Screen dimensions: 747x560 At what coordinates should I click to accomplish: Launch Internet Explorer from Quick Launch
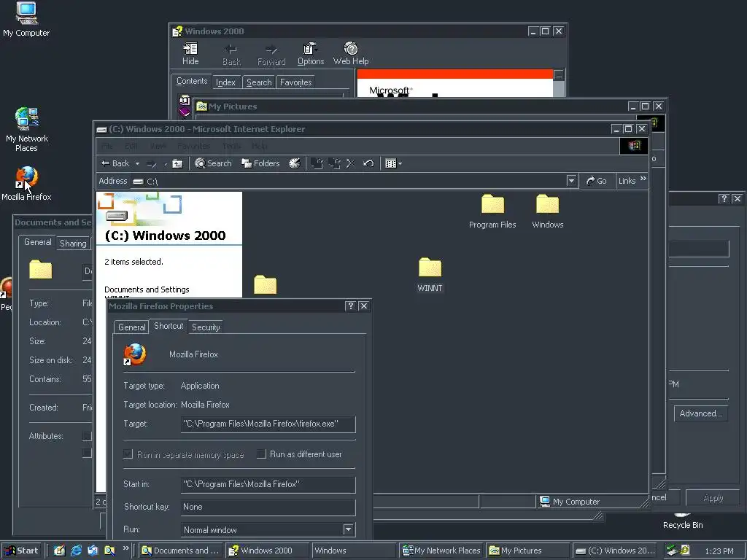[76, 551]
